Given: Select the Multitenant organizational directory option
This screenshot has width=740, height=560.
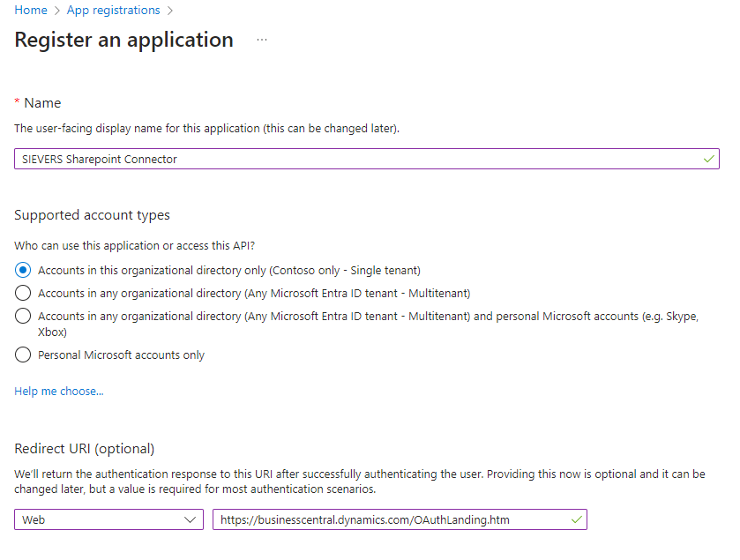Looking at the screenshot, I should (x=22, y=293).
